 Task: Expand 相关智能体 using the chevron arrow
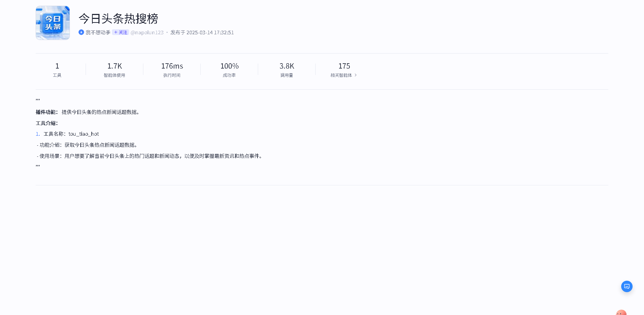click(x=356, y=75)
